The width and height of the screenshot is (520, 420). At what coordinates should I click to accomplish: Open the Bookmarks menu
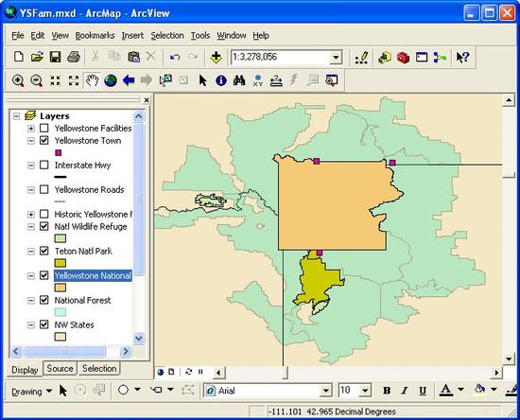[95, 36]
